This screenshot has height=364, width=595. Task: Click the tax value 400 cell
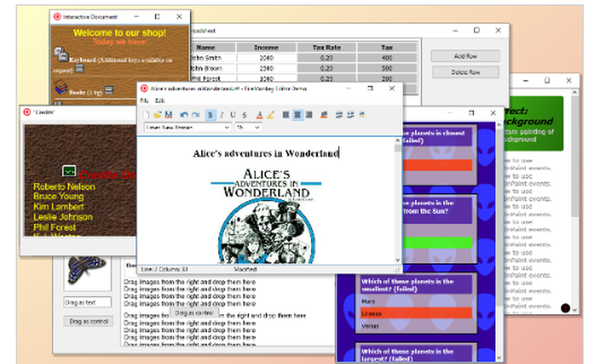pyautogui.click(x=387, y=58)
